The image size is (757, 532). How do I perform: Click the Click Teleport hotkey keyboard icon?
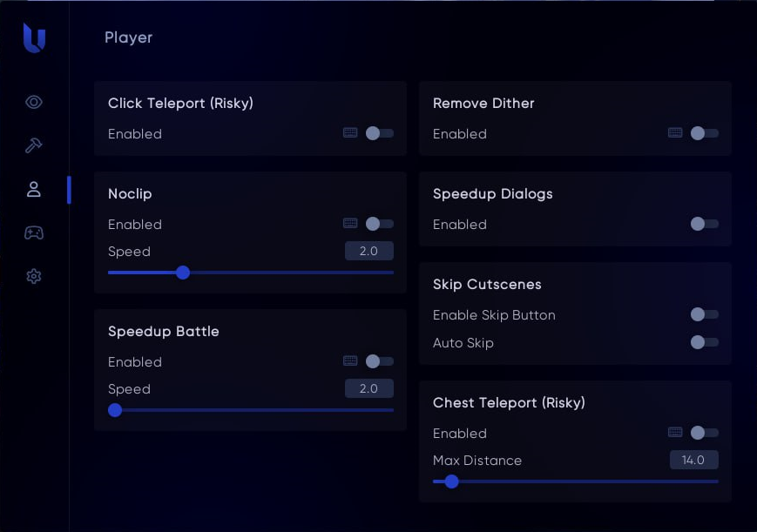pyautogui.click(x=350, y=133)
